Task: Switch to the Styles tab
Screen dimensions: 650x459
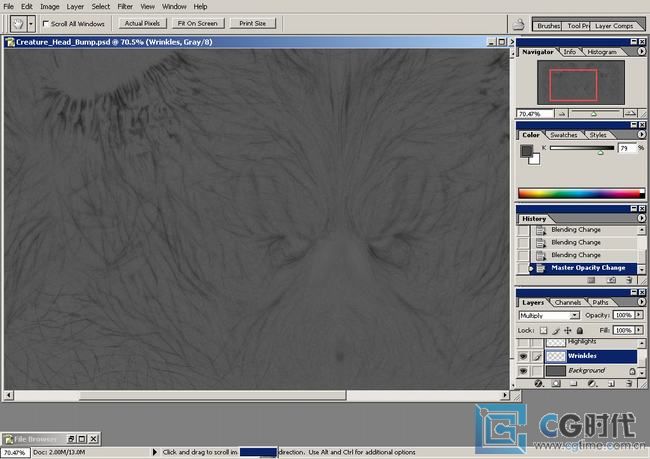Action: (598, 135)
